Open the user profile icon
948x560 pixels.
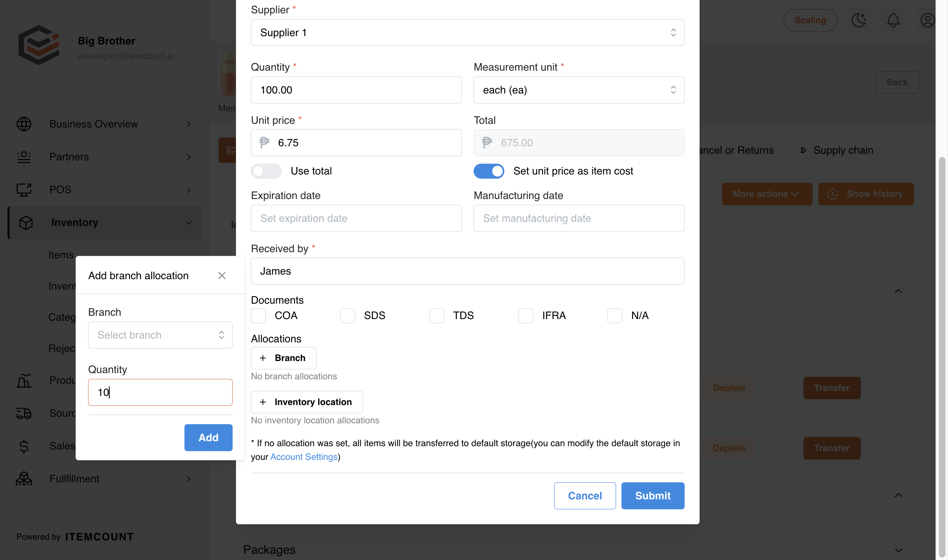point(927,20)
